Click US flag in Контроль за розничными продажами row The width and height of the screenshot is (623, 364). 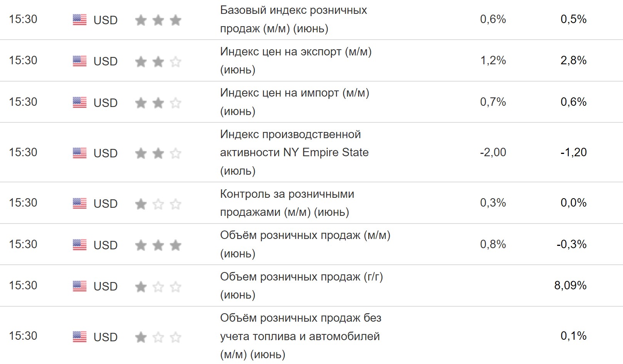point(80,203)
